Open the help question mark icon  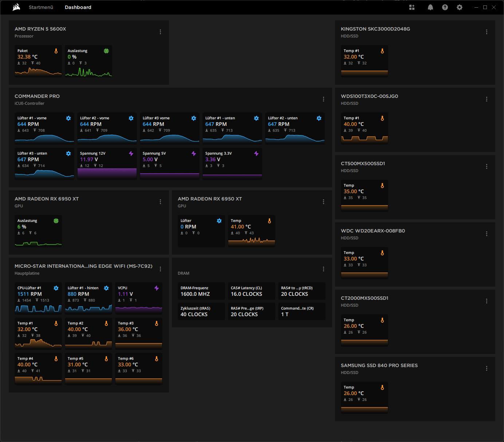[x=445, y=7]
